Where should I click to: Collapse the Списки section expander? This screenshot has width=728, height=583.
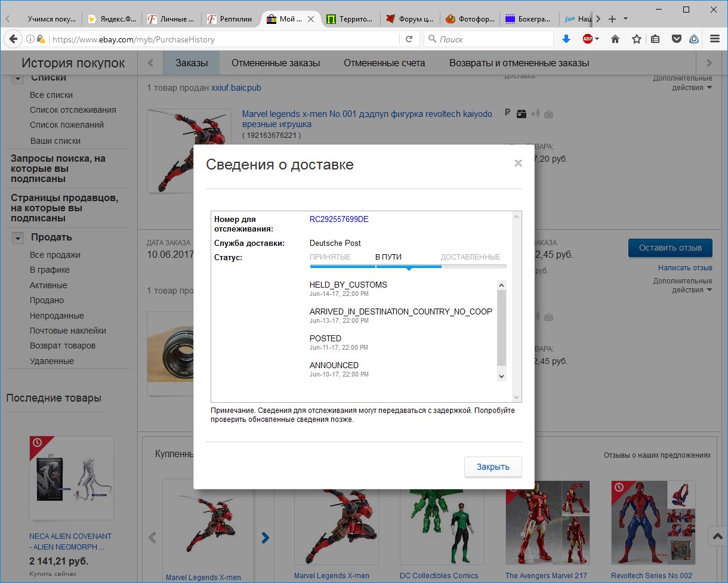pyautogui.click(x=18, y=79)
